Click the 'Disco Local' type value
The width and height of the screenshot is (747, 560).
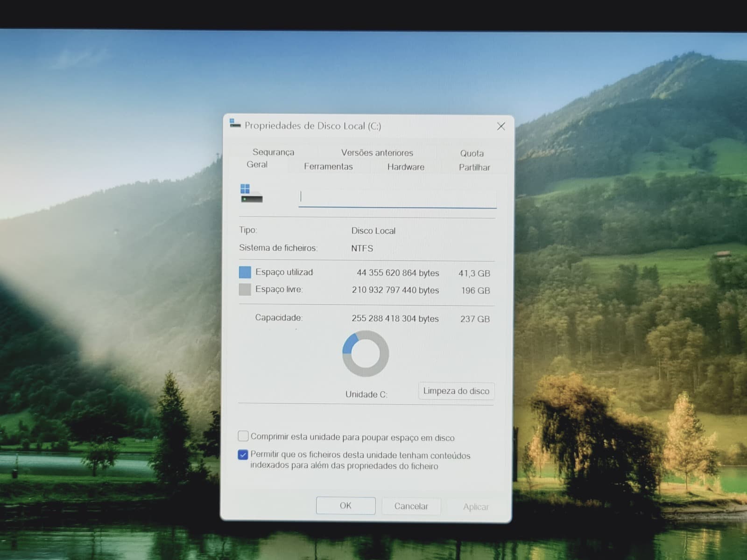(x=373, y=231)
